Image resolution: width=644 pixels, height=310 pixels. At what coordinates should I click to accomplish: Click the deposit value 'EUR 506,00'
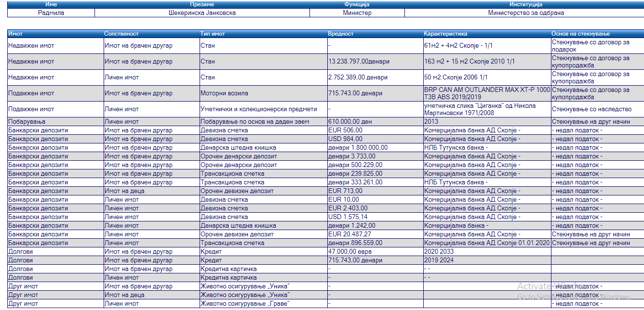345,130
